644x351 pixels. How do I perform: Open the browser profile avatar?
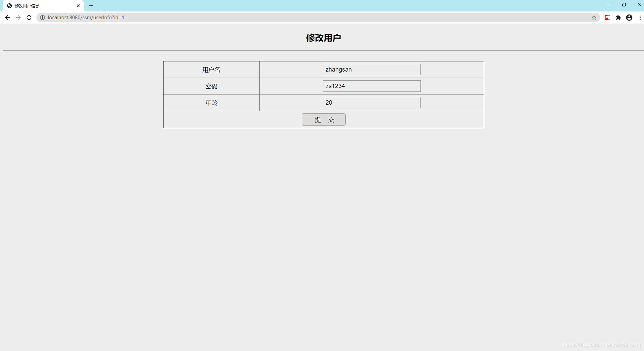coord(629,18)
